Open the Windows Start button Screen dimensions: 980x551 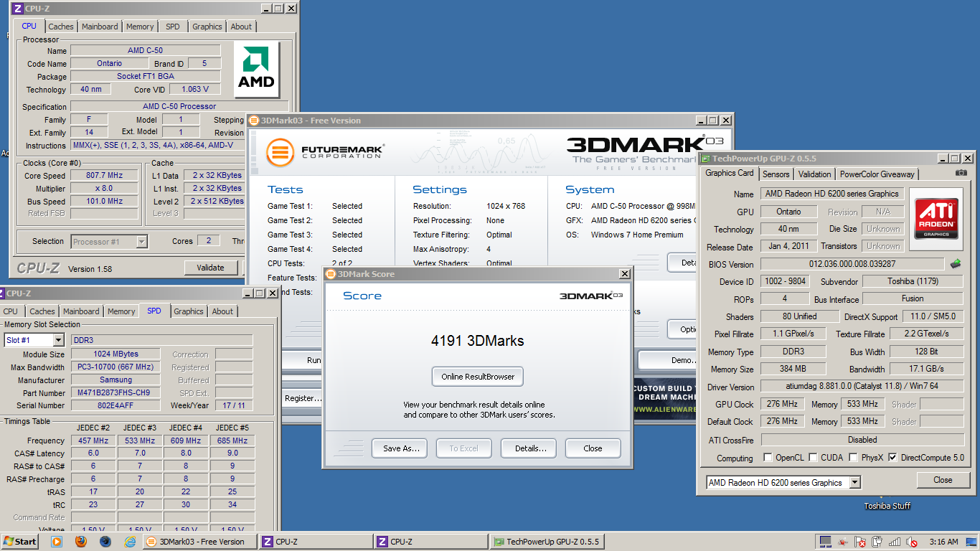click(19, 542)
